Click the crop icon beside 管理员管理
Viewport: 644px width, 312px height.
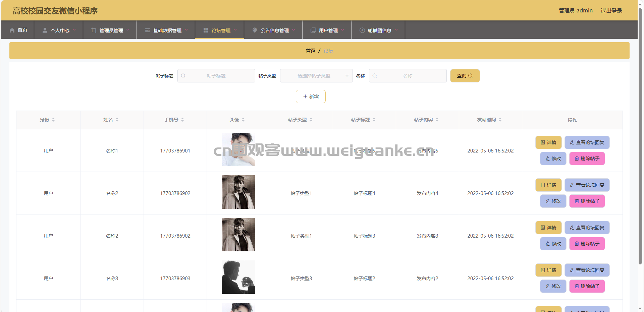click(94, 30)
